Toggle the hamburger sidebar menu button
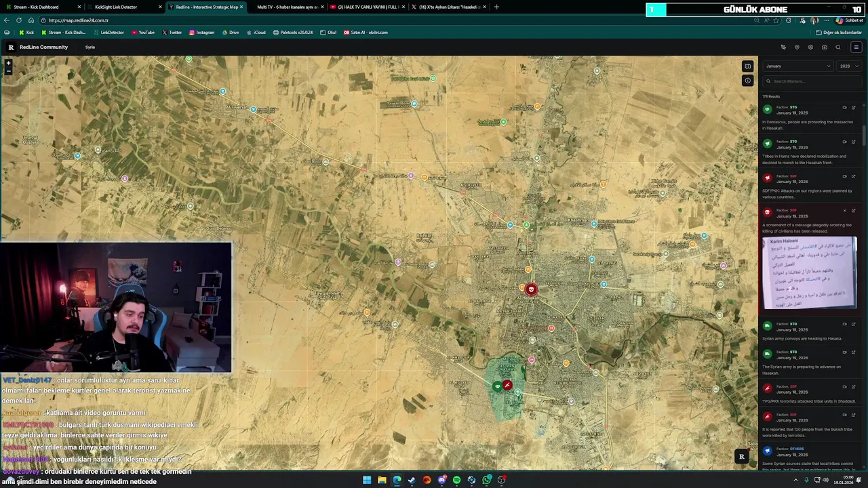Image resolution: width=868 pixels, height=488 pixels. [856, 47]
